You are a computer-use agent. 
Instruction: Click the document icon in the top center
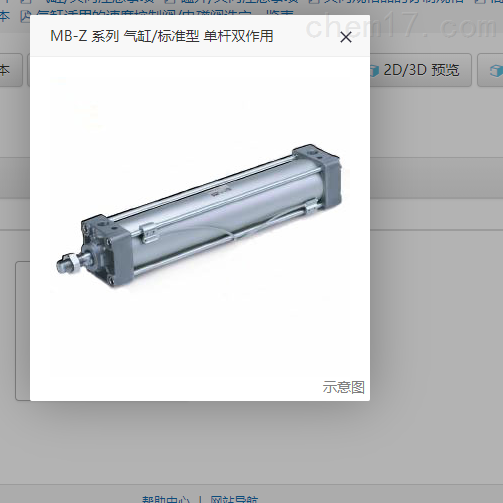click(x=170, y=1)
